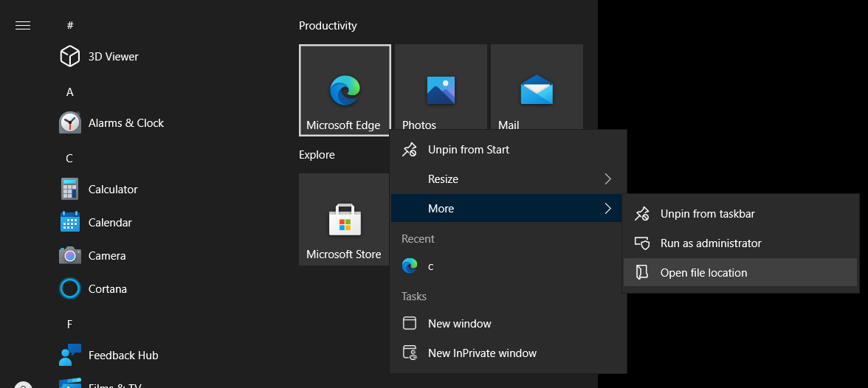The height and width of the screenshot is (388, 868).
Task: Click the Feedback Hub icon
Action: click(69, 356)
